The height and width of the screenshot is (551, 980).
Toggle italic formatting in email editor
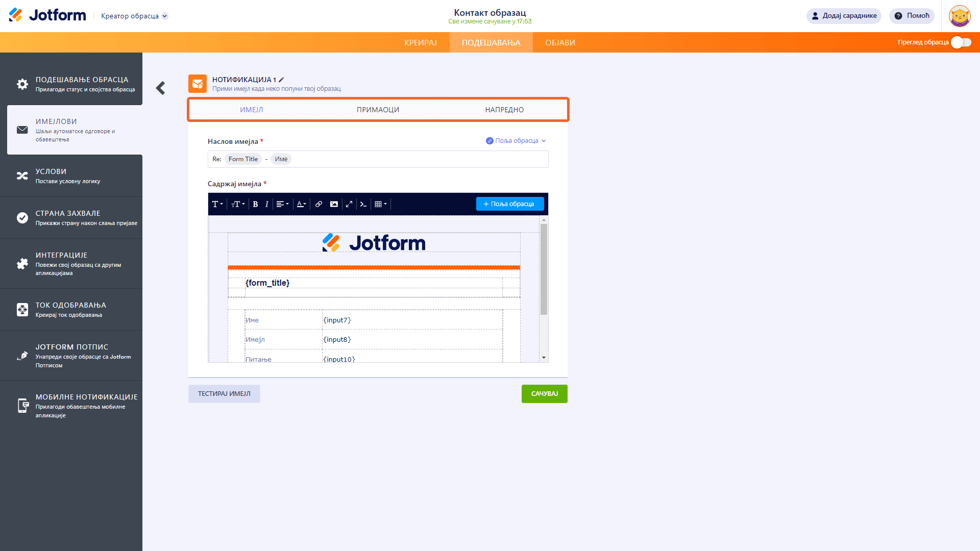[x=266, y=204]
